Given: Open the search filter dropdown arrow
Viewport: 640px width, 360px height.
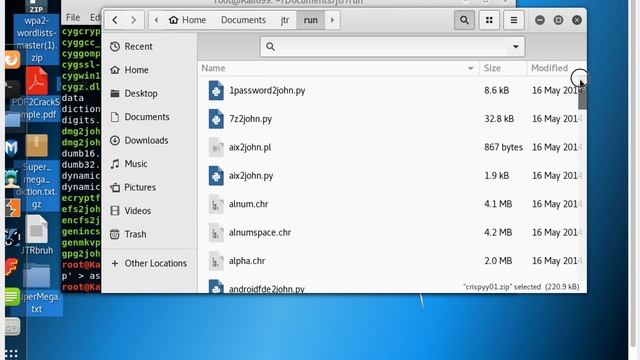Looking at the screenshot, I should pyautogui.click(x=516, y=47).
